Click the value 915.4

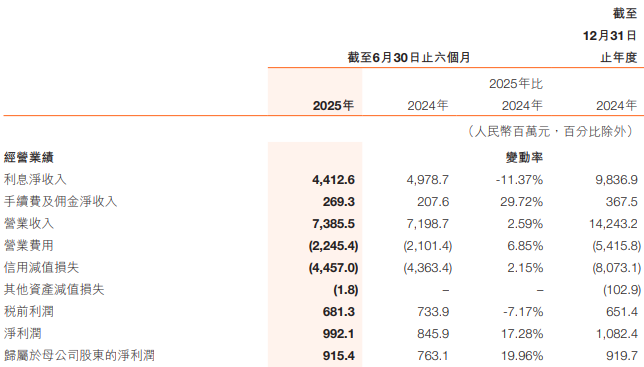click(339, 356)
